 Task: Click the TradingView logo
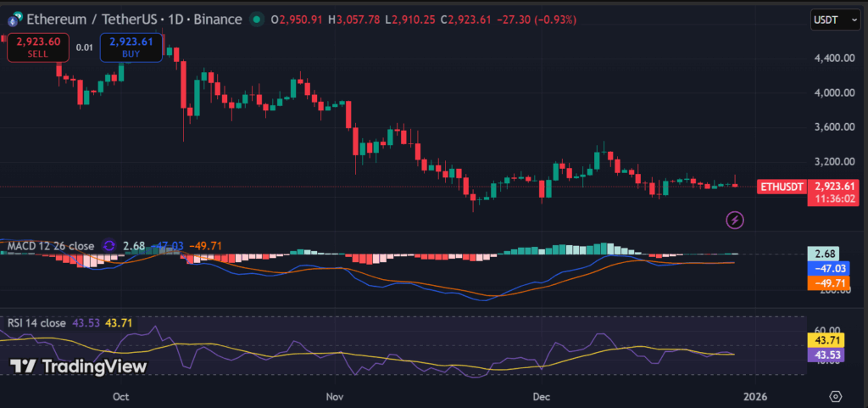click(79, 366)
